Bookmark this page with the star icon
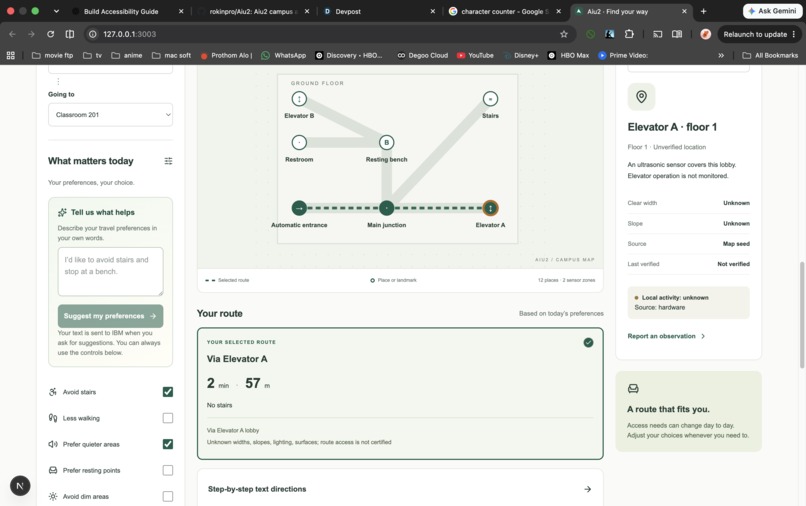This screenshot has width=806, height=506. [563, 34]
